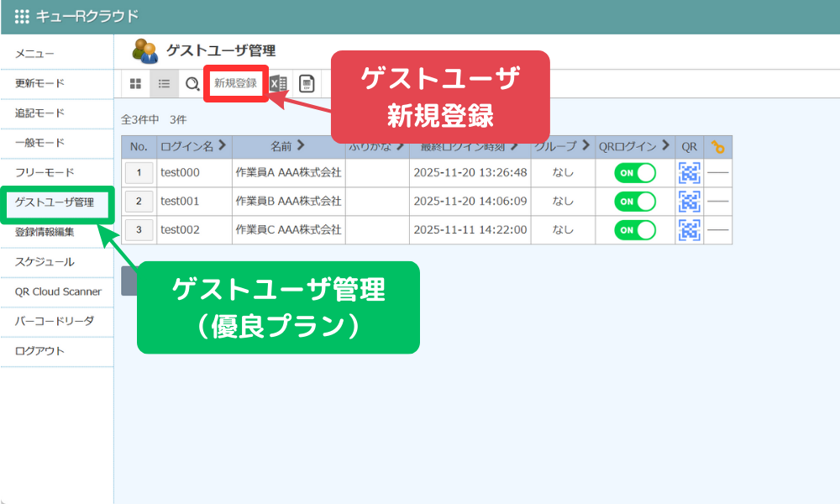Export the user list to Excel
The image size is (840, 504).
click(276, 83)
